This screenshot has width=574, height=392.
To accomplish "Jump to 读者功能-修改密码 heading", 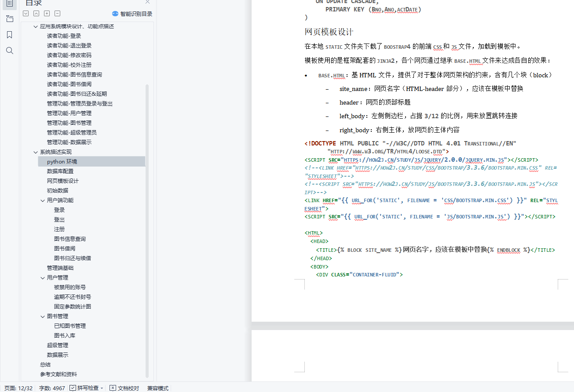I will click(x=69, y=55).
